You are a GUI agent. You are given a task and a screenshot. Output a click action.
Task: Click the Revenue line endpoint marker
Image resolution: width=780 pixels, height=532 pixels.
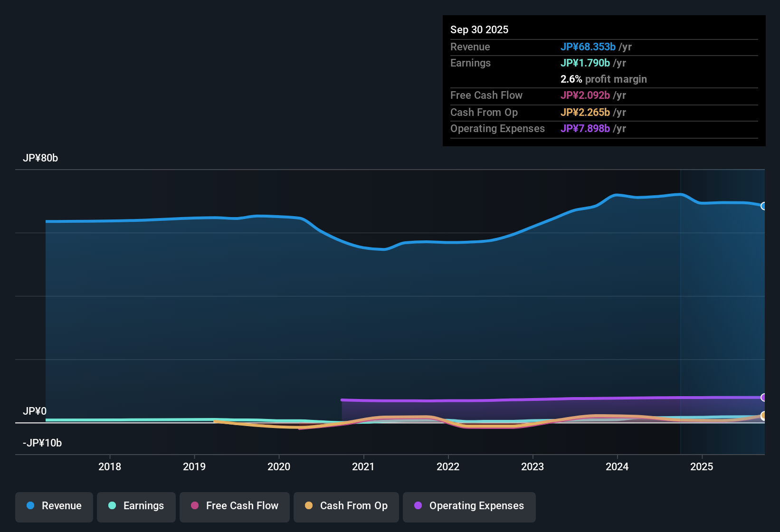(x=764, y=206)
